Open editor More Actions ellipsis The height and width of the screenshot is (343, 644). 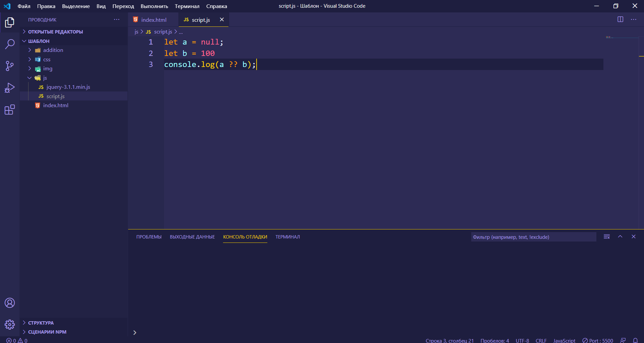click(634, 19)
